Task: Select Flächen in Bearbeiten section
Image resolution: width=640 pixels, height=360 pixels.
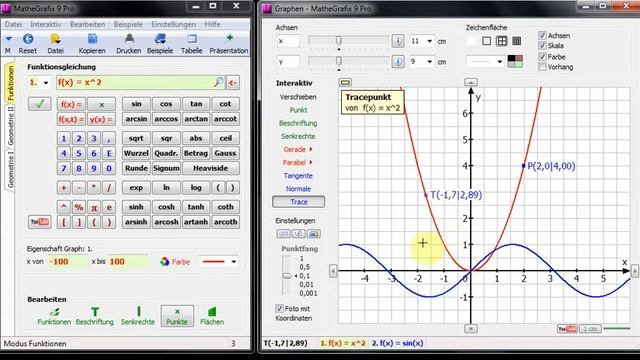Action: coord(212,316)
